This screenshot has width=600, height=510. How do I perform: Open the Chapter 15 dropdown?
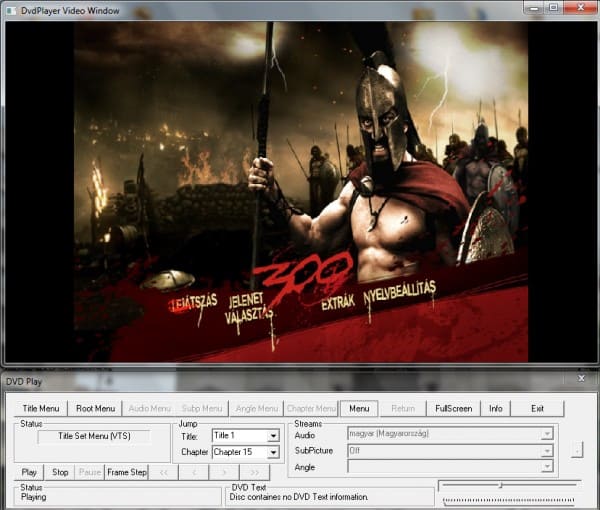coord(273,453)
